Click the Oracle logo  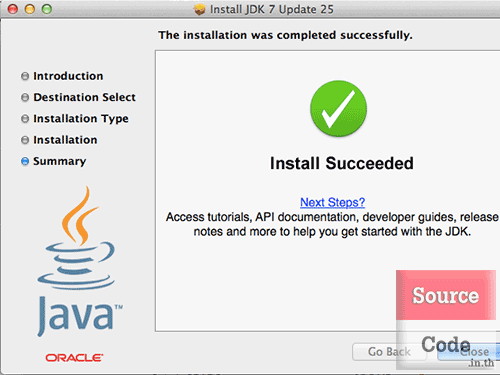74,358
